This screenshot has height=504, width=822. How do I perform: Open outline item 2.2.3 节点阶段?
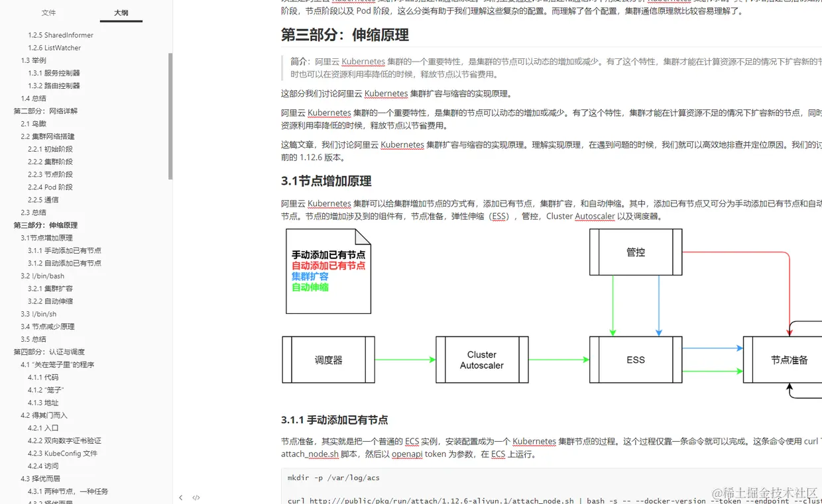[x=50, y=174]
